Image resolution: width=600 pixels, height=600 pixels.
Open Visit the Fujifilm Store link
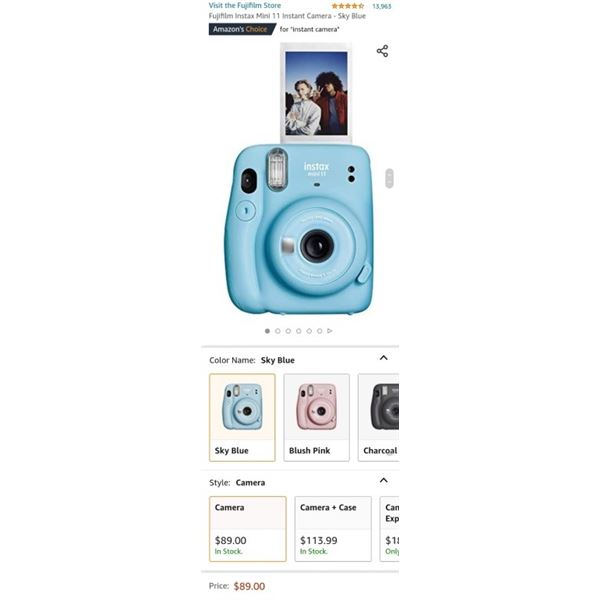(x=245, y=5)
